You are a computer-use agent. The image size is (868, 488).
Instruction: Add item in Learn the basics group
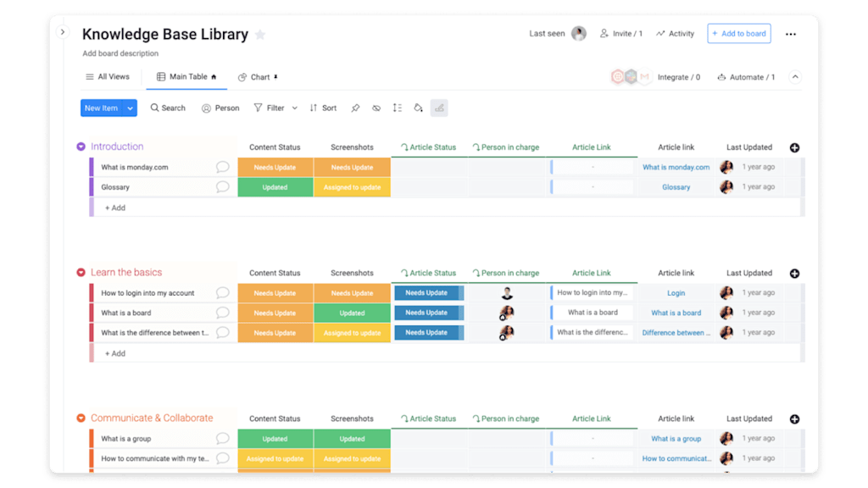pyautogui.click(x=115, y=353)
